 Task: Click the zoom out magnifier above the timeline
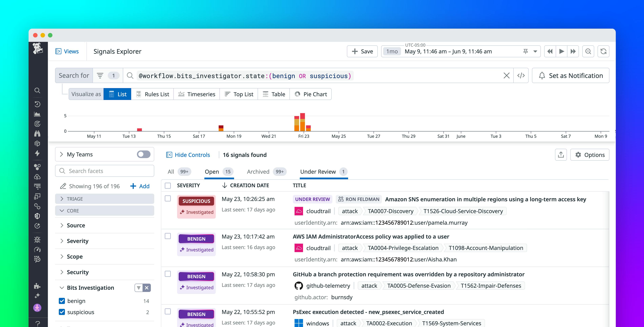click(x=588, y=51)
